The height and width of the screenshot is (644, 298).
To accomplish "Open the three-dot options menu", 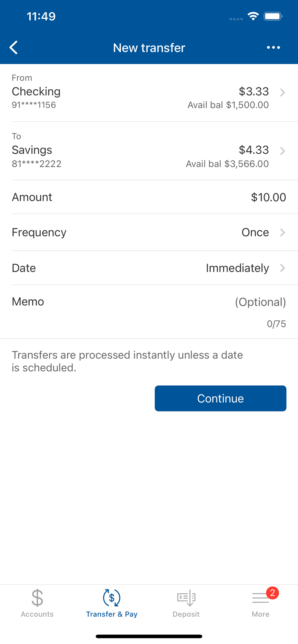I will point(273,48).
